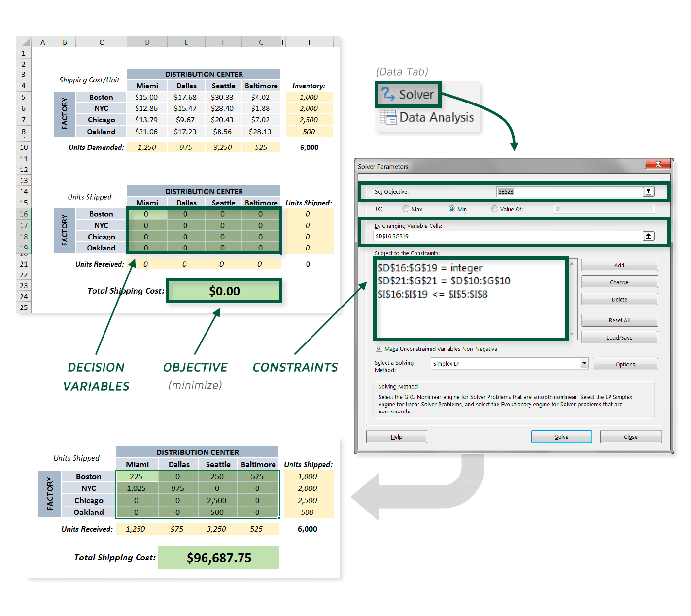The width and height of the screenshot is (691, 616).
Task: Click the Add constraint button
Action: (620, 265)
